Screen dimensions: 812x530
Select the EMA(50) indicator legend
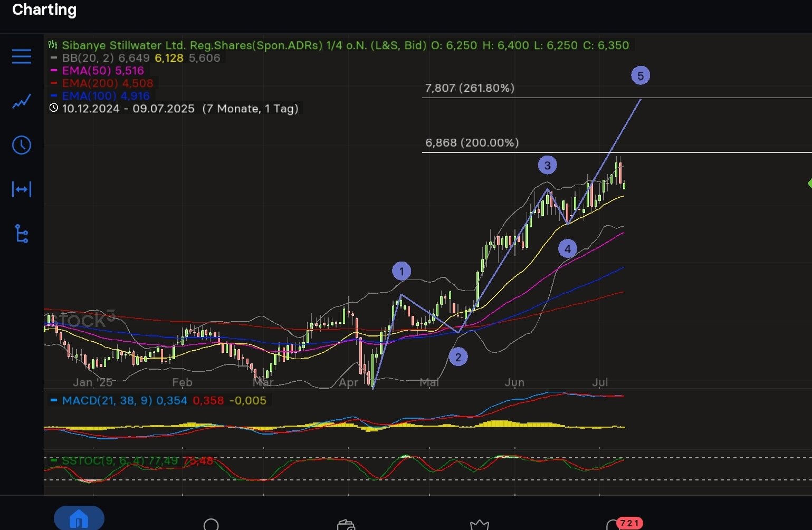pos(102,71)
